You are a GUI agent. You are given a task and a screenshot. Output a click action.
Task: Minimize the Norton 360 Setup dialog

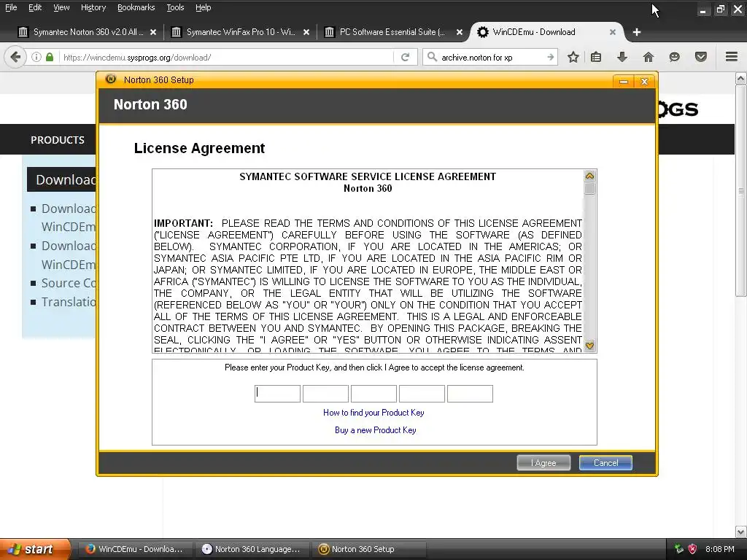click(x=624, y=82)
